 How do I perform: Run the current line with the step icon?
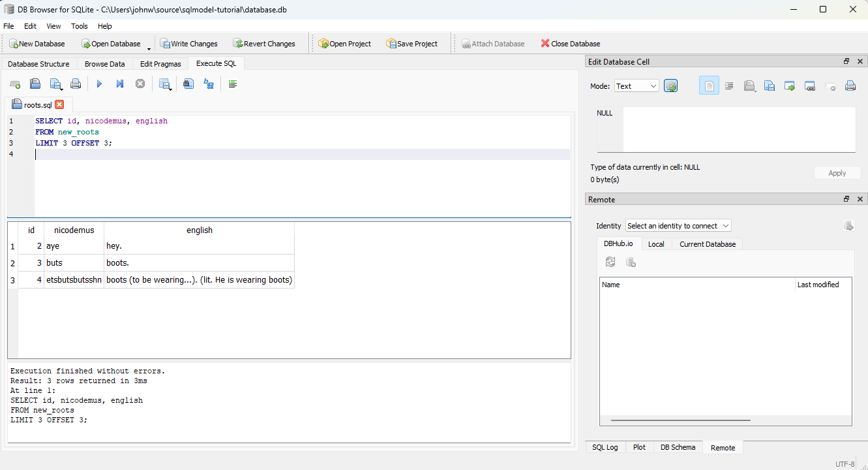(120, 84)
